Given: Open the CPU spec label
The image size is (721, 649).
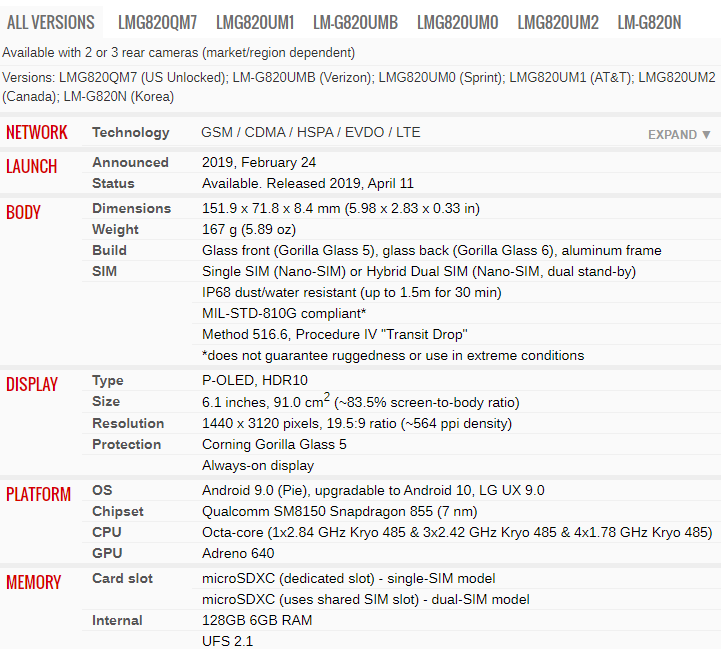Looking at the screenshot, I should (x=107, y=532).
